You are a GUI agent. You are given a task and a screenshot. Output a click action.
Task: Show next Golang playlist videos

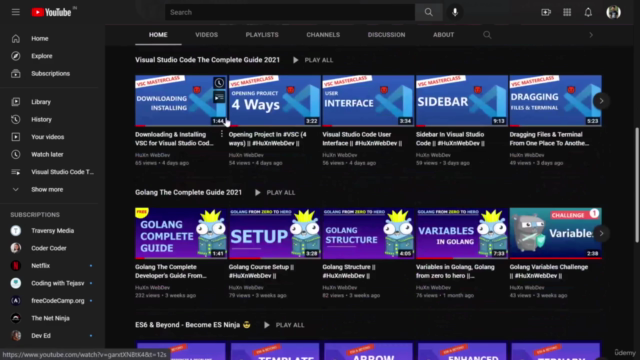pos(601,233)
